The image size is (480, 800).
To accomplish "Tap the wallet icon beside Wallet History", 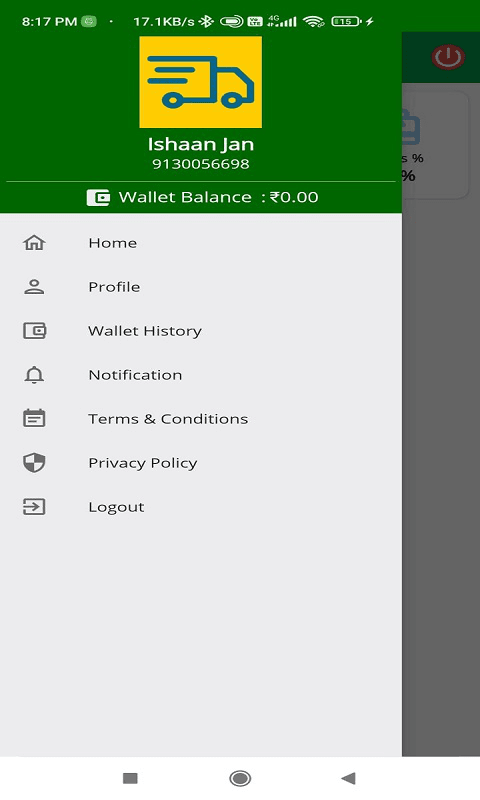I will [x=34, y=331].
